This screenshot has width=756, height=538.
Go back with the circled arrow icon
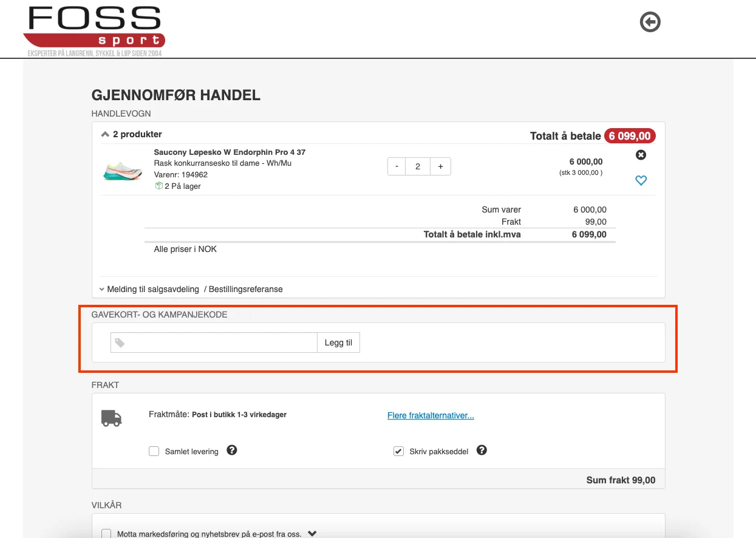point(650,22)
